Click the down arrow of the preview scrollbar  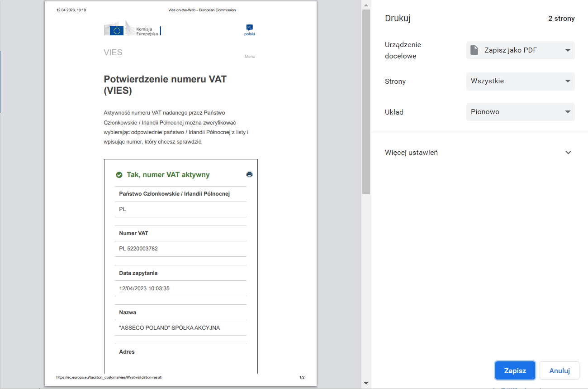[365, 383]
